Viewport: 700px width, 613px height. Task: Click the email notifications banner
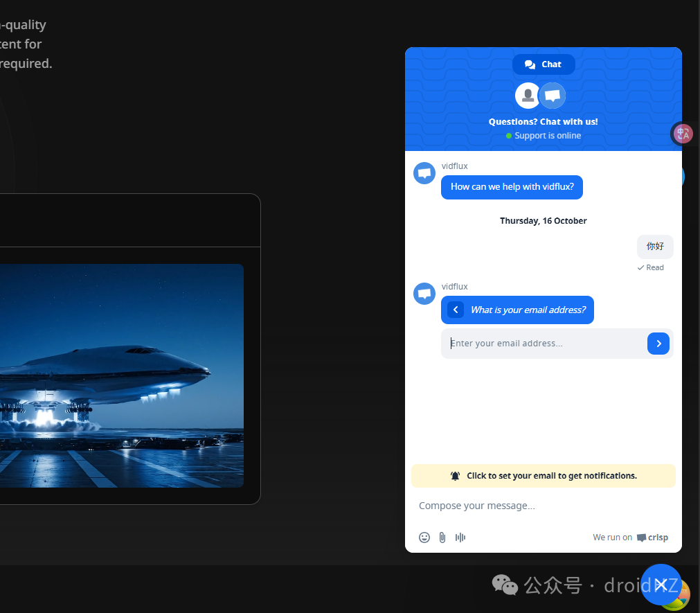[x=543, y=476]
